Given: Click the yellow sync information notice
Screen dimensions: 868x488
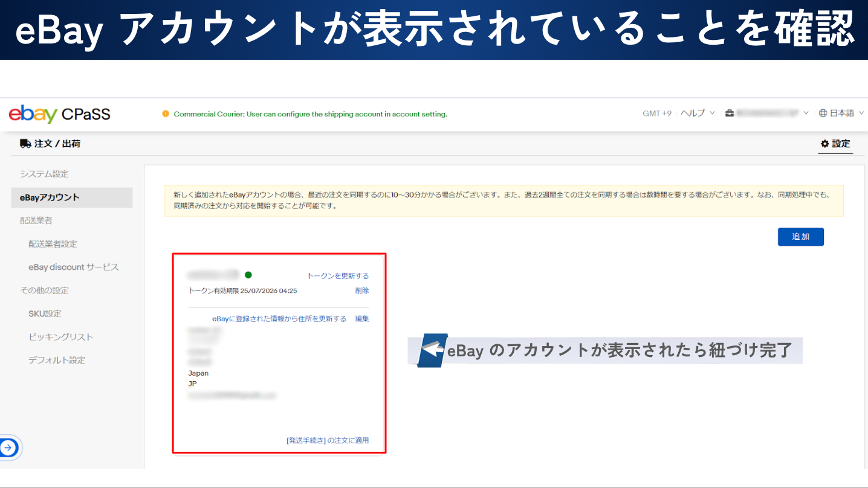Looking at the screenshot, I should pos(504,201).
